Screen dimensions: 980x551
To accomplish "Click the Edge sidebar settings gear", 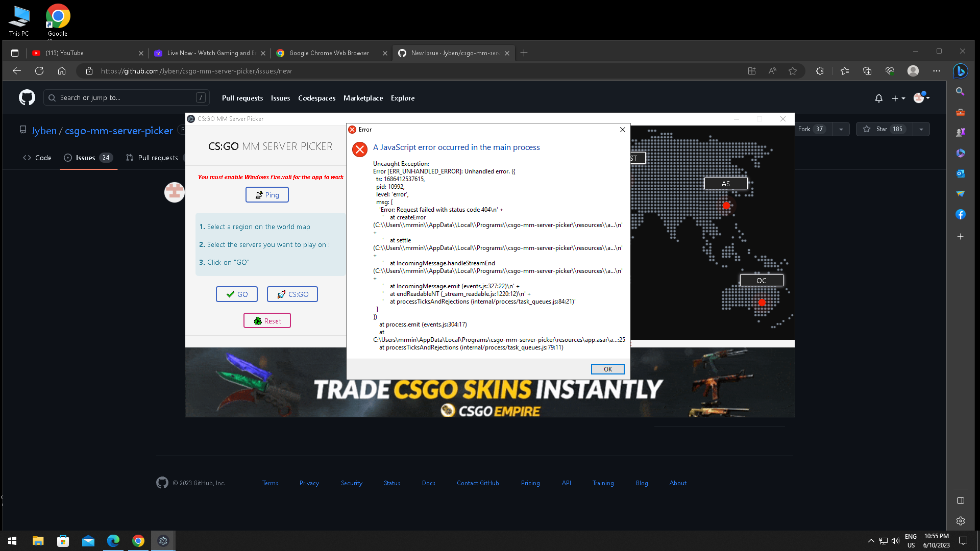I will click(960, 521).
